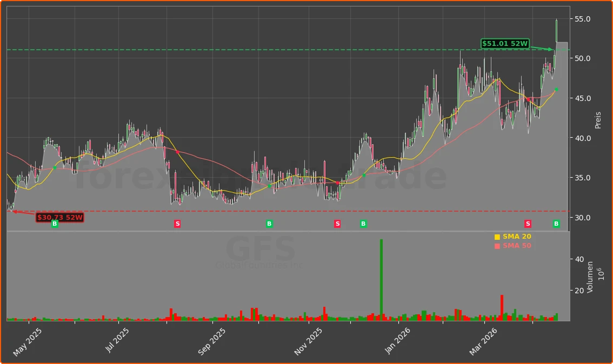Click the green B marker under October
The image size is (613, 364).
[x=269, y=224]
